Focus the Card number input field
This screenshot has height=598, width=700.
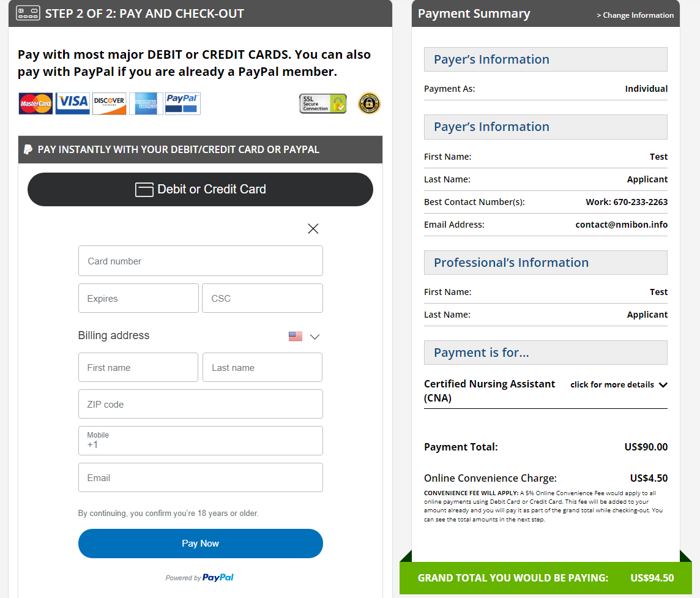click(x=200, y=261)
